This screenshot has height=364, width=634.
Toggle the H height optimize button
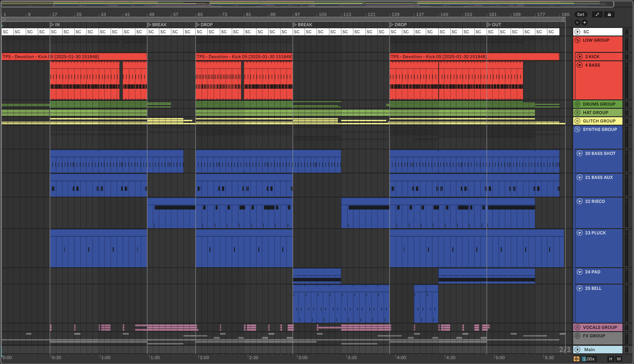coord(610,359)
